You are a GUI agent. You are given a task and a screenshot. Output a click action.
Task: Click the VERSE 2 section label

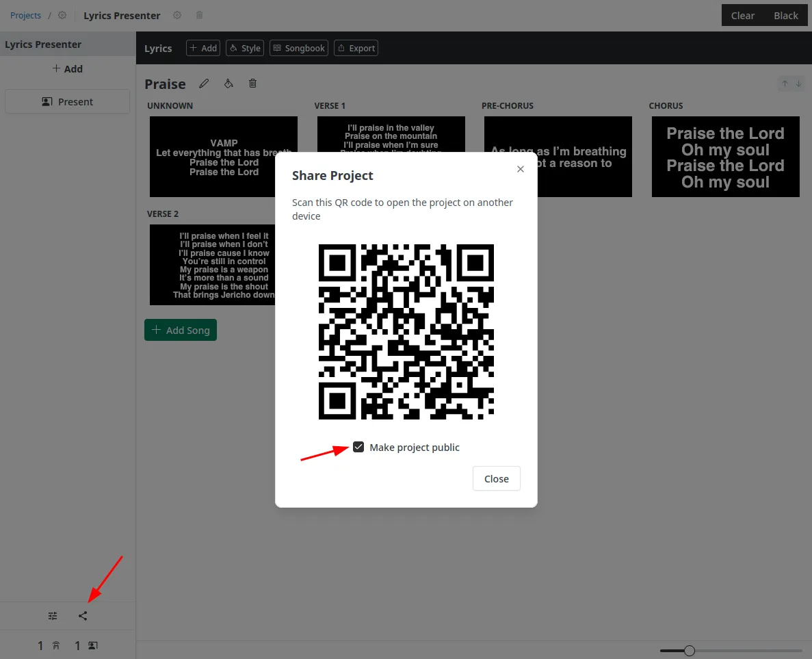click(163, 214)
